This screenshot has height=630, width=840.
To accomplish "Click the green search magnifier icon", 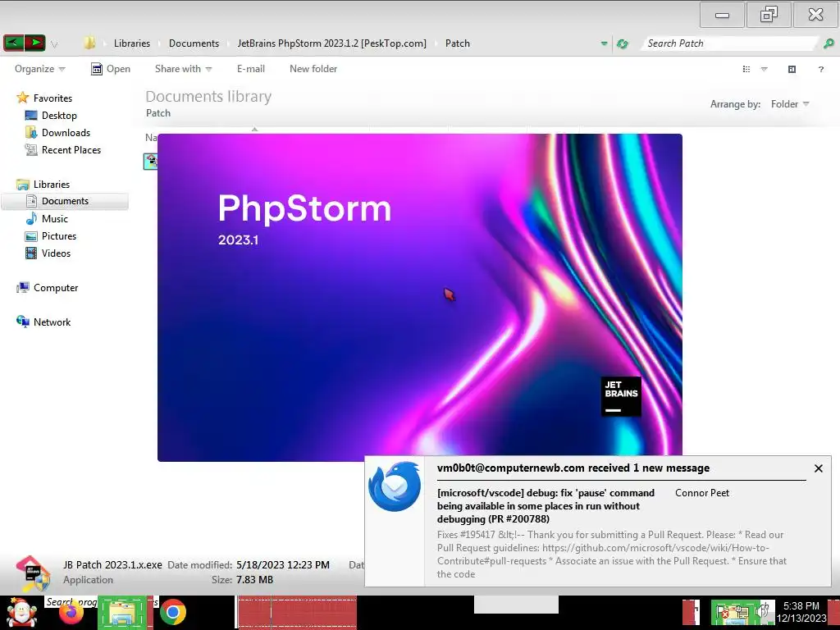I will point(829,43).
